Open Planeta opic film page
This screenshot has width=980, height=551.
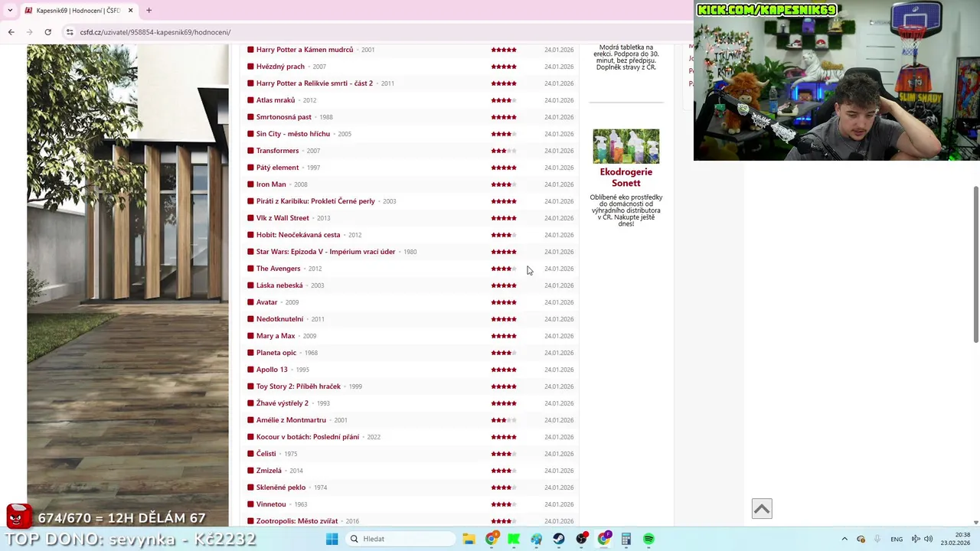pos(276,353)
